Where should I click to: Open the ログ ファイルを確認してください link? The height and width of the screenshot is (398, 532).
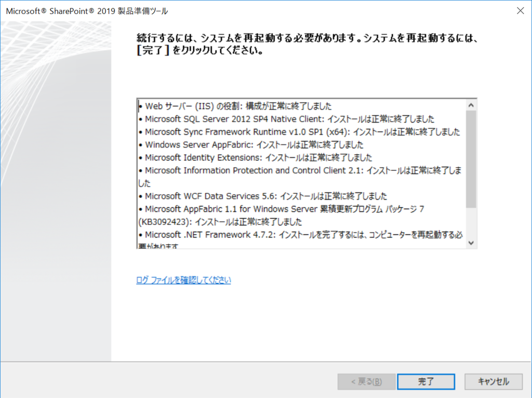[183, 280]
